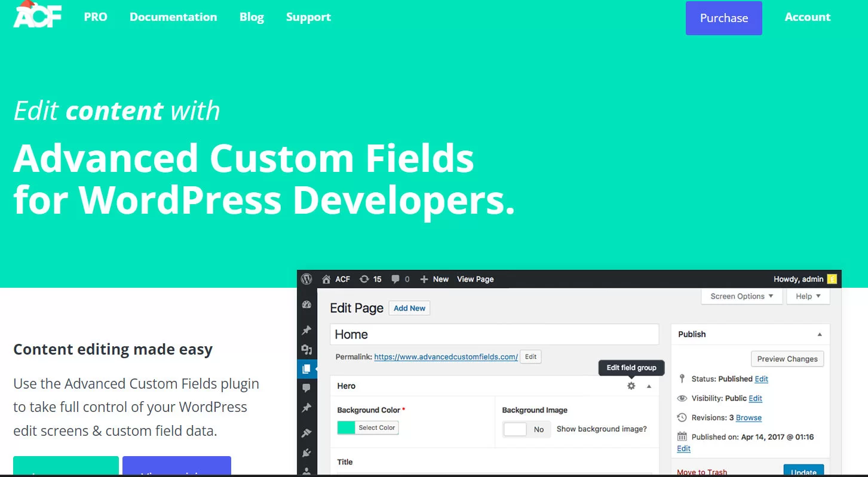Click the WordPress logo in admin bar
Viewport: 868px width, 477px height.
tap(306, 279)
